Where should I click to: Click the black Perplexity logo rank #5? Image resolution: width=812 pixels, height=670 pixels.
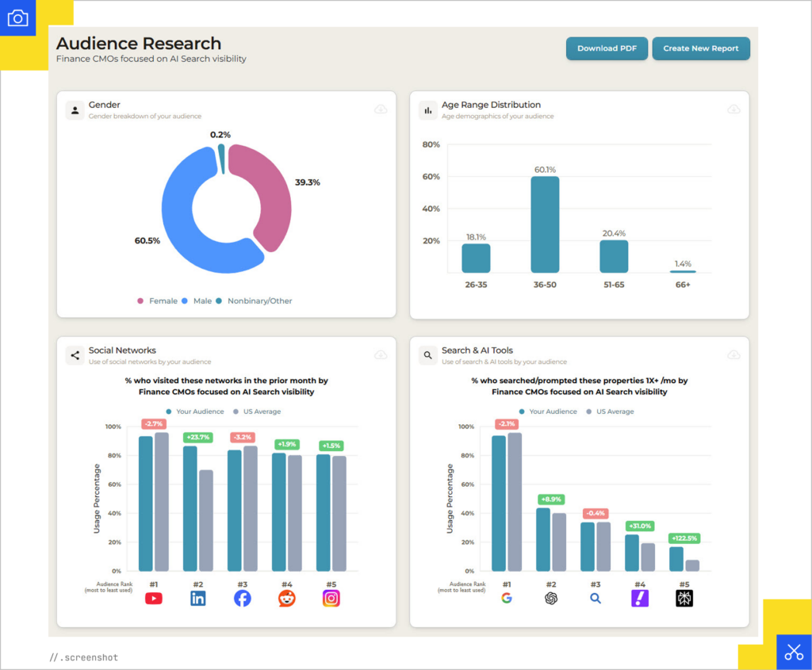pyautogui.click(x=684, y=599)
